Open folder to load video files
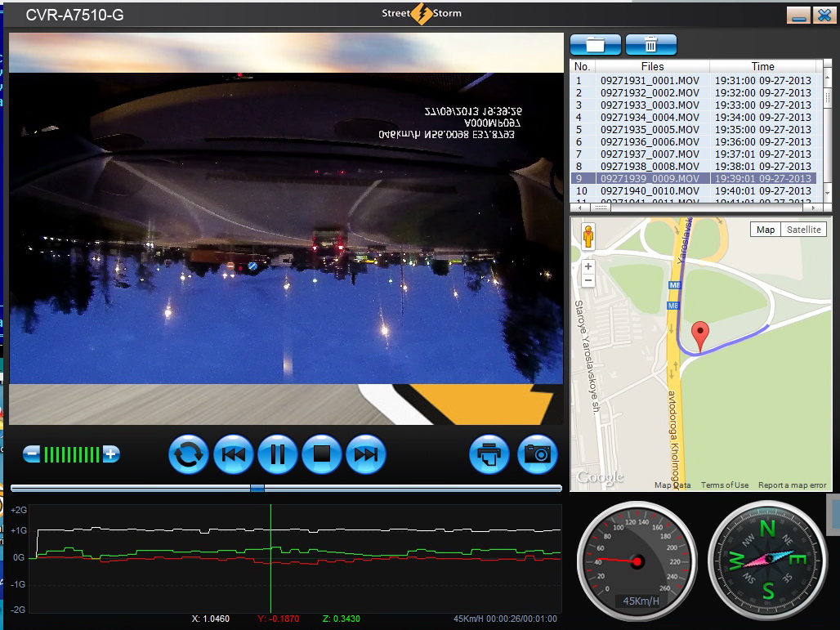 [595, 44]
